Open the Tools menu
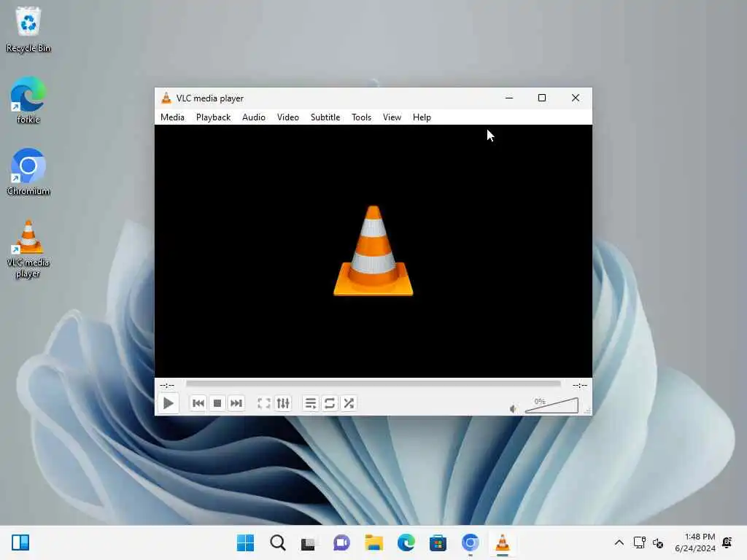The width and height of the screenshot is (747, 560). pos(361,117)
